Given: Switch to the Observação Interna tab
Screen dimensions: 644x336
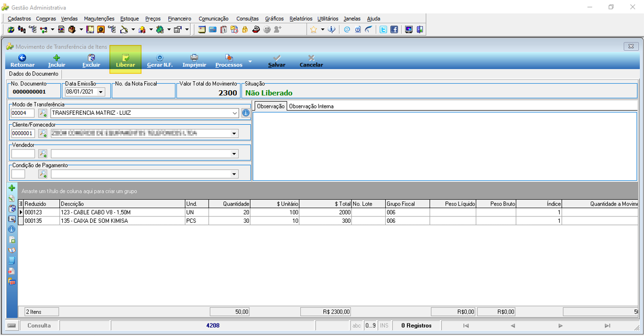Looking at the screenshot, I should [311, 106].
